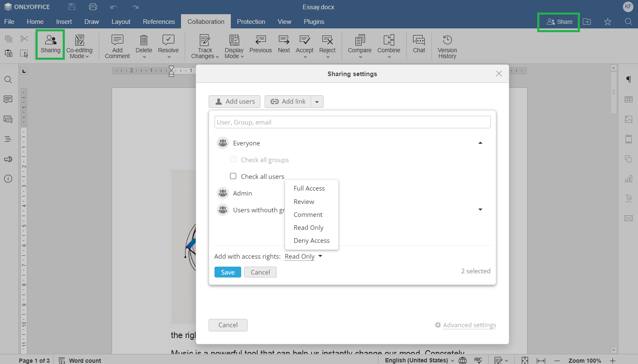The image size is (638, 364).
Task: Toggle the 'Check all groups' checkbox
Action: [x=233, y=160]
